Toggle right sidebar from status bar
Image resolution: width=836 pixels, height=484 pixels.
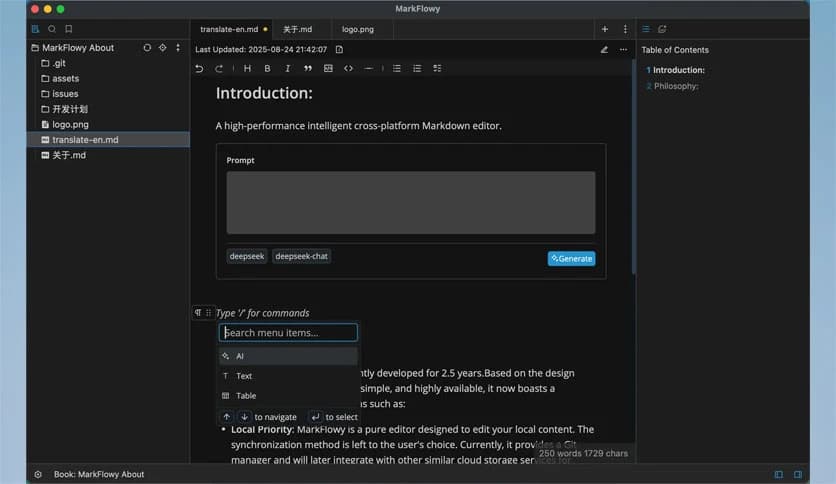pos(798,474)
